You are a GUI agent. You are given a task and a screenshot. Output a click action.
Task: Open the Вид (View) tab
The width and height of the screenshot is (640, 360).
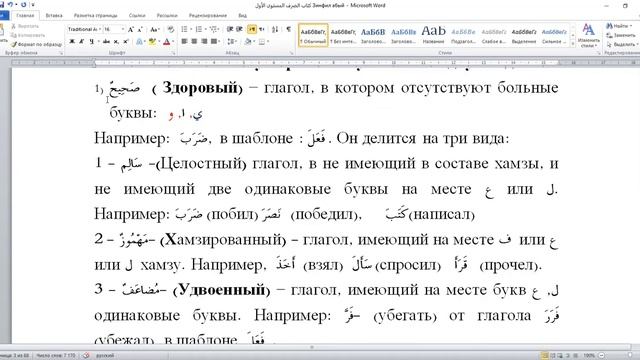(x=242, y=16)
